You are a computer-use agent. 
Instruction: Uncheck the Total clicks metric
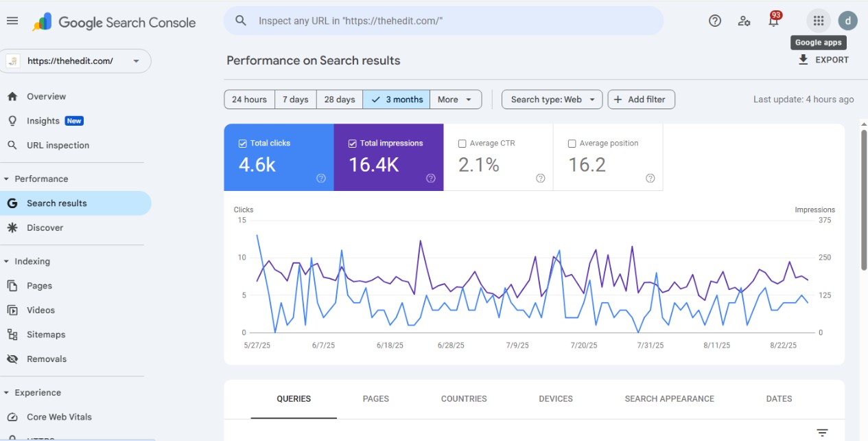pyautogui.click(x=242, y=143)
